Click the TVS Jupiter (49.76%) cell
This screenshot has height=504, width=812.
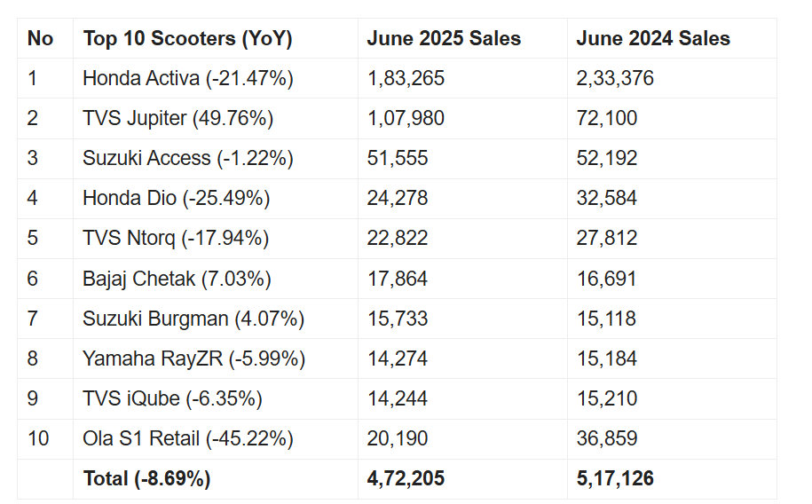[x=177, y=118]
